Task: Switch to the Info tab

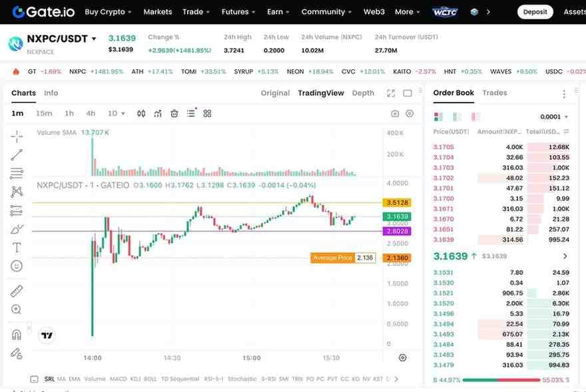Action: pos(51,93)
